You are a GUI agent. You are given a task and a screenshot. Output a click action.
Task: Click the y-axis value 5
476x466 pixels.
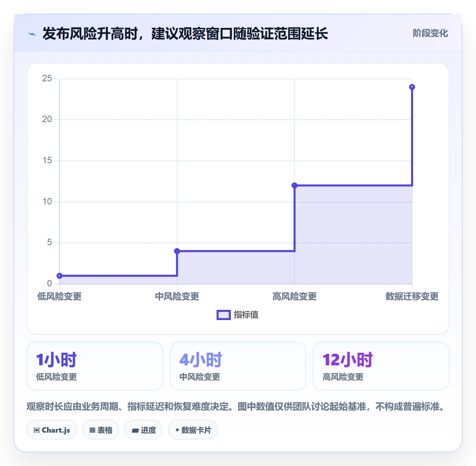coord(49,243)
